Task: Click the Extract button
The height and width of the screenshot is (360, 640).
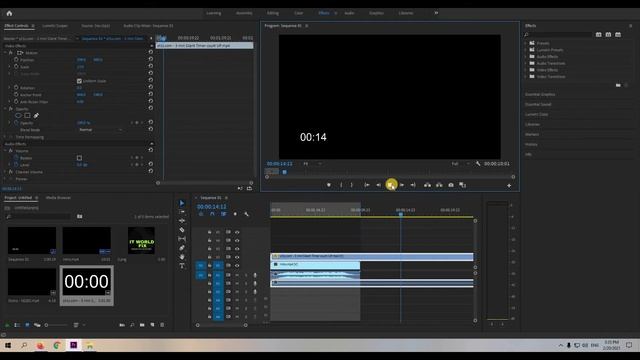Action: 439,185
